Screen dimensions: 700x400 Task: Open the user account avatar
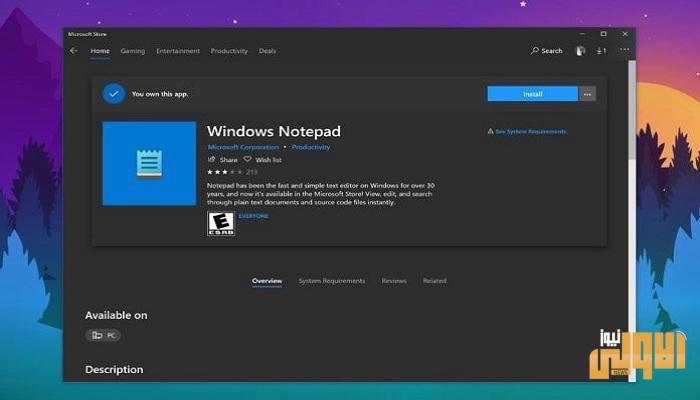point(581,51)
